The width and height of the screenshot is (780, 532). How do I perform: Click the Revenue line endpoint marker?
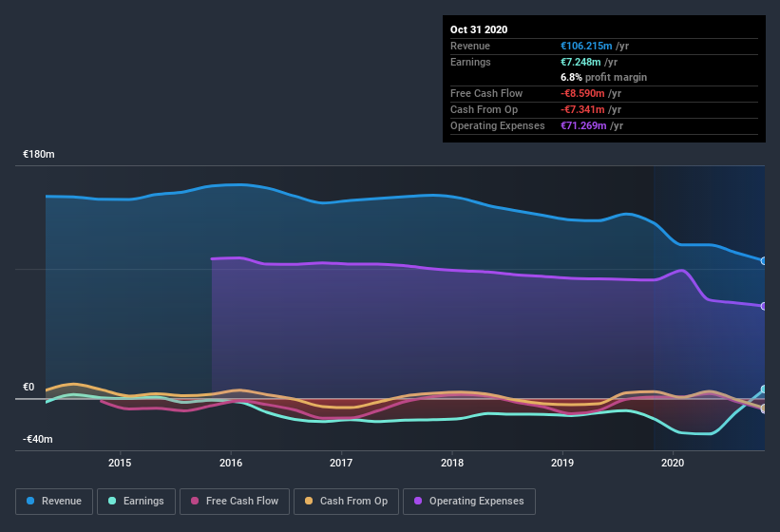763,261
